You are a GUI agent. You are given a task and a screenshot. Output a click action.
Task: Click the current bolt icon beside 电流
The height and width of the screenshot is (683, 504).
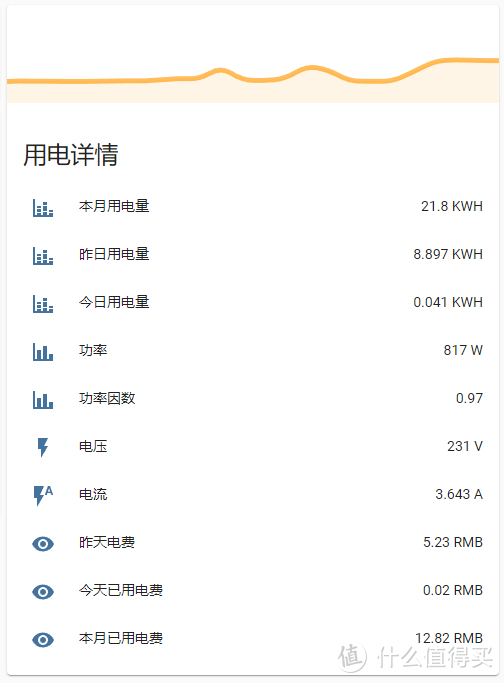pos(43,495)
